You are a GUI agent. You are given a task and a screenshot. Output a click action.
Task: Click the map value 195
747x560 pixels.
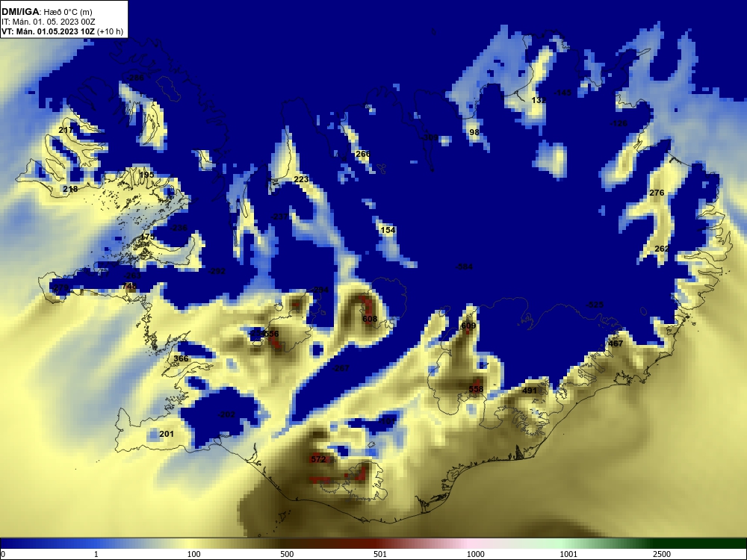pos(146,175)
